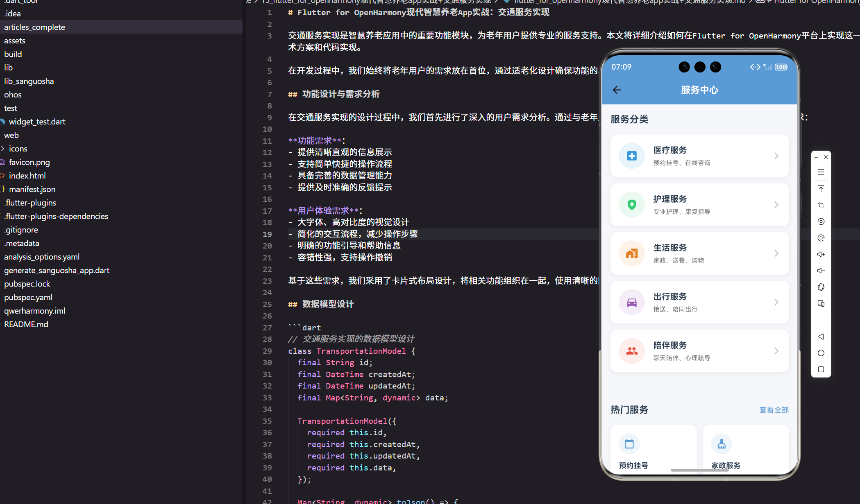Screen dimensions: 860x504
Task: Open .flutter-plugins file
Action: coord(121,203)
